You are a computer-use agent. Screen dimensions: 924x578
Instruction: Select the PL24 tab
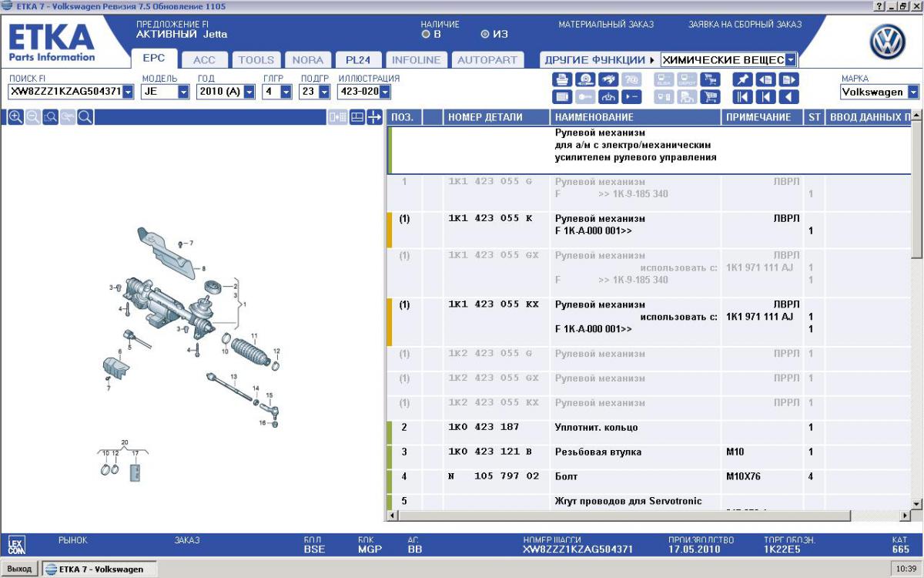tap(358, 59)
